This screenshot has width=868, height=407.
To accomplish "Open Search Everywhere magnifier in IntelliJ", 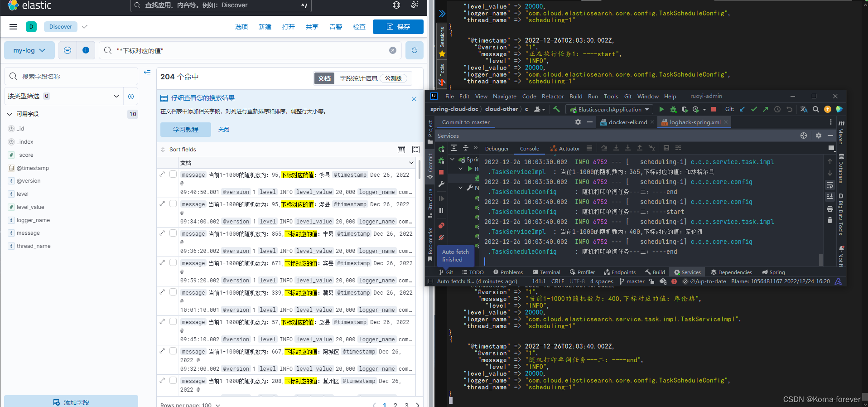I will (816, 109).
